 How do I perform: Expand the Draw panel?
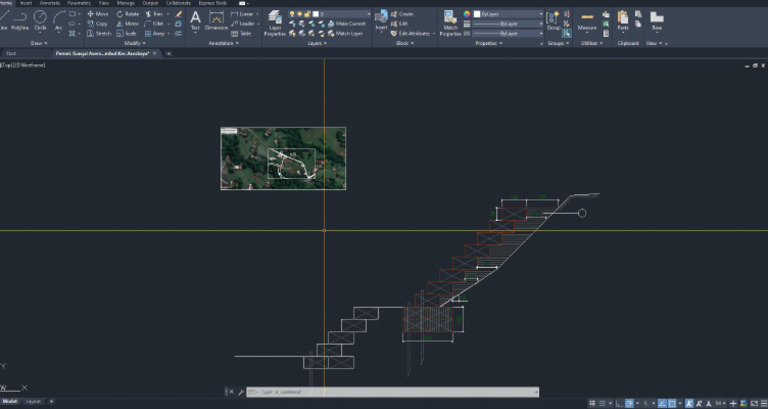(x=39, y=43)
